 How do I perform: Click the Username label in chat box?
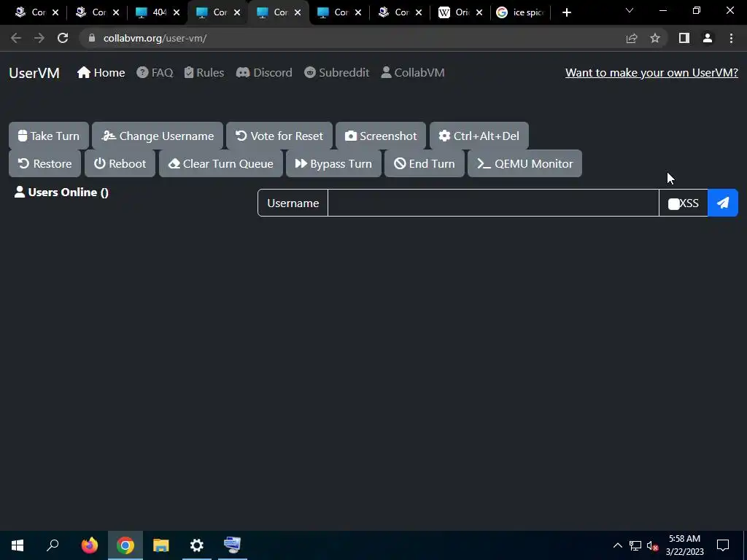293,203
